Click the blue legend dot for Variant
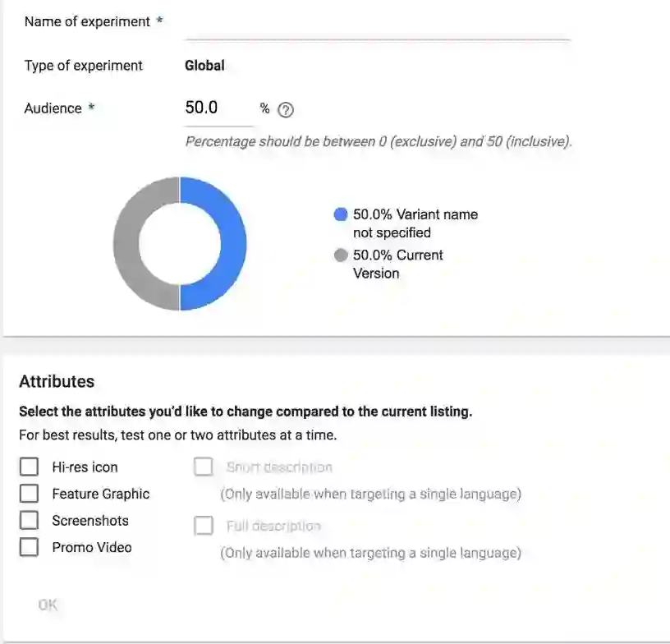This screenshot has height=644, width=670. [341, 214]
